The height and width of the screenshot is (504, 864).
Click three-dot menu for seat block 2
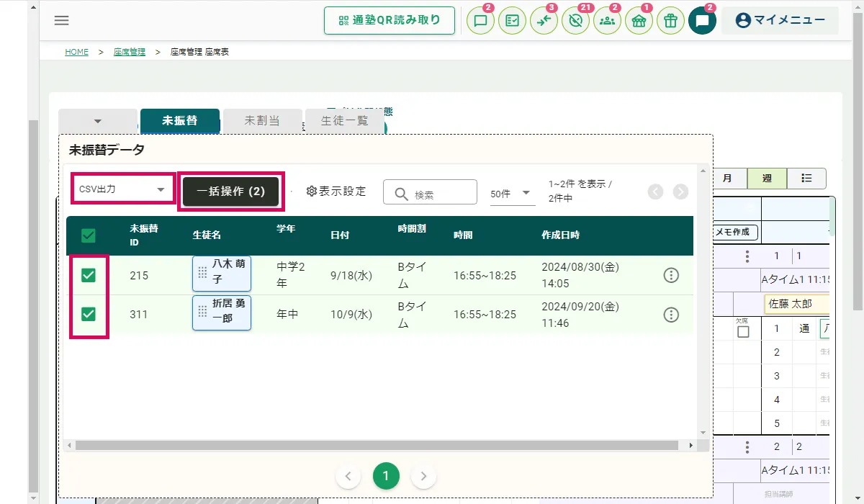pyautogui.click(x=747, y=447)
